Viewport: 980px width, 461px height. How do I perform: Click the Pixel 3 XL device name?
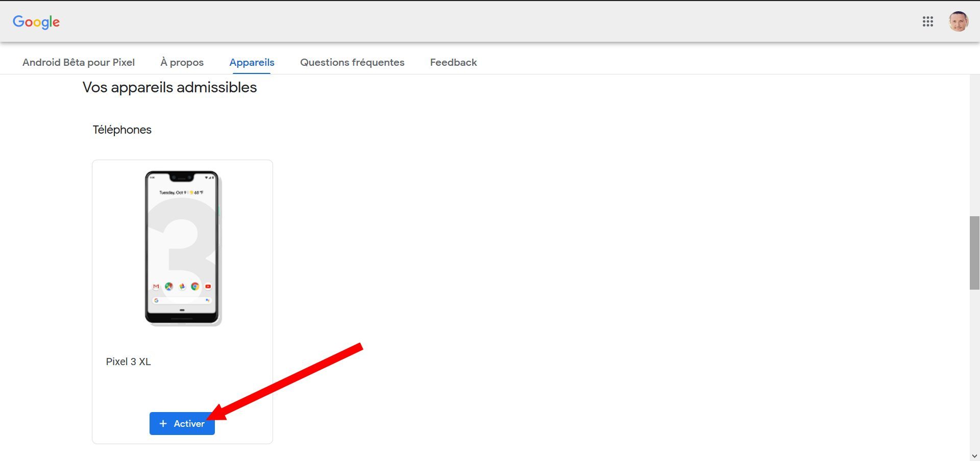pos(128,362)
